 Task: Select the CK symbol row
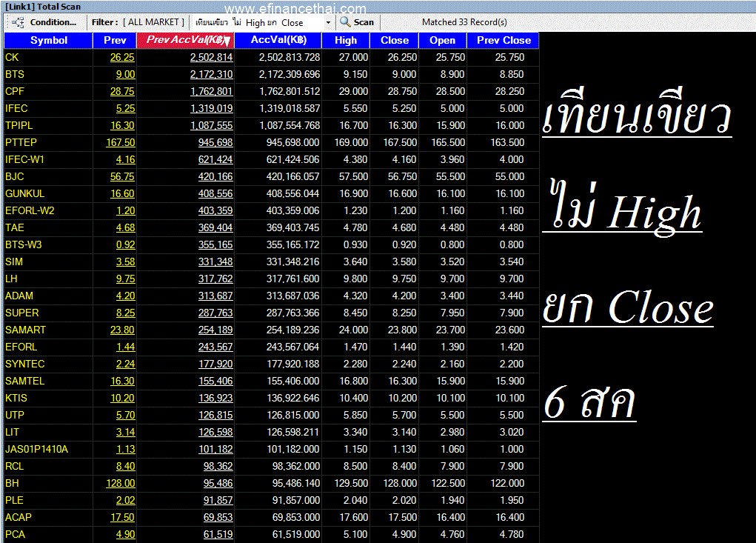[272, 57]
